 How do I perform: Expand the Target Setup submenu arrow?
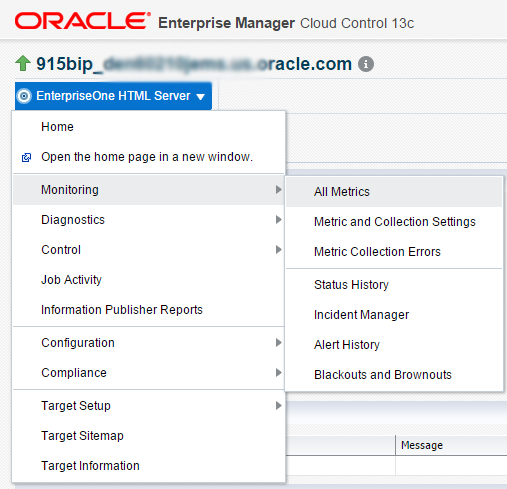(279, 406)
